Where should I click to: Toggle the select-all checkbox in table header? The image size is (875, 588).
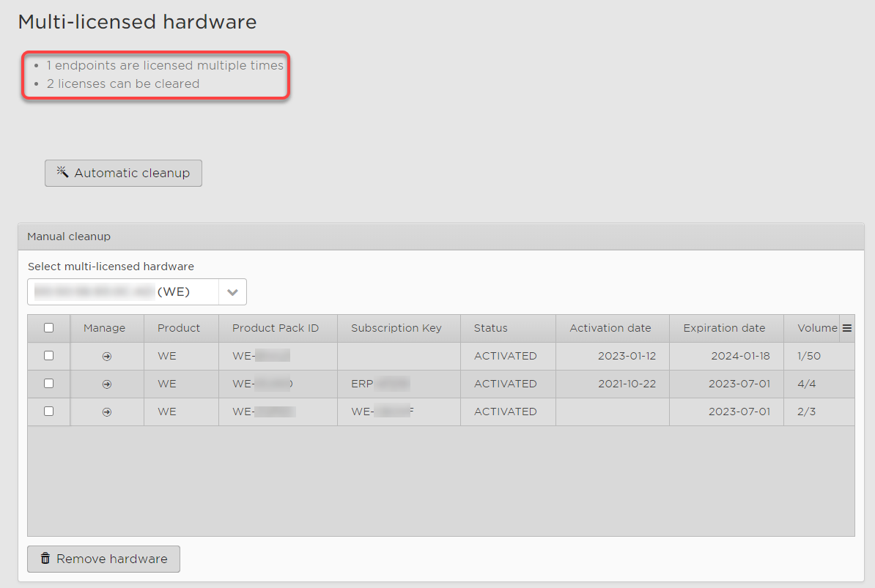[x=49, y=328]
